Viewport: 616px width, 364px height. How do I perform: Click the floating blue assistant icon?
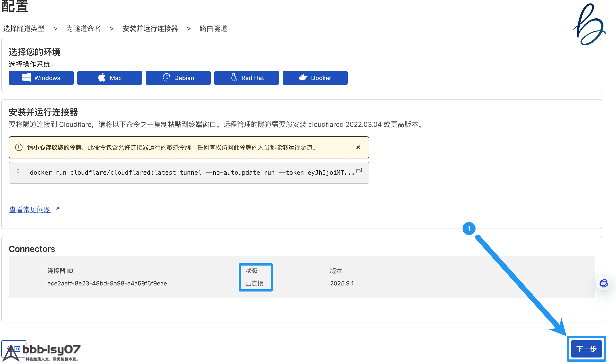tap(603, 283)
